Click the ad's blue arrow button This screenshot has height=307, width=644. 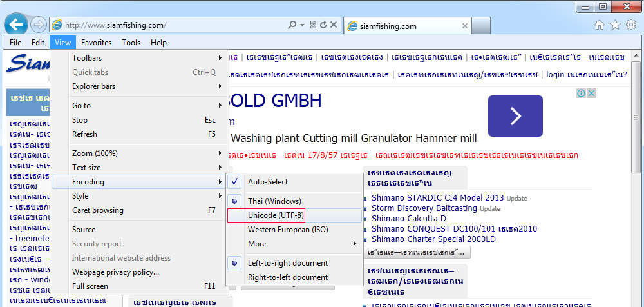point(515,116)
